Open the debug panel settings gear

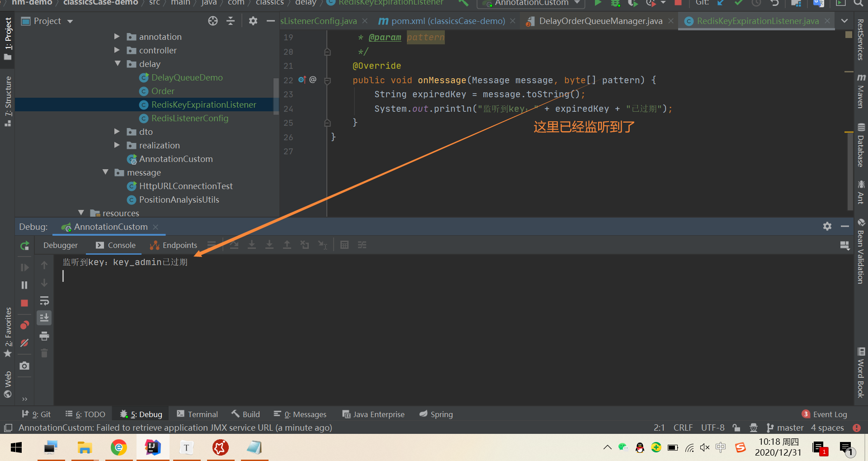827,226
